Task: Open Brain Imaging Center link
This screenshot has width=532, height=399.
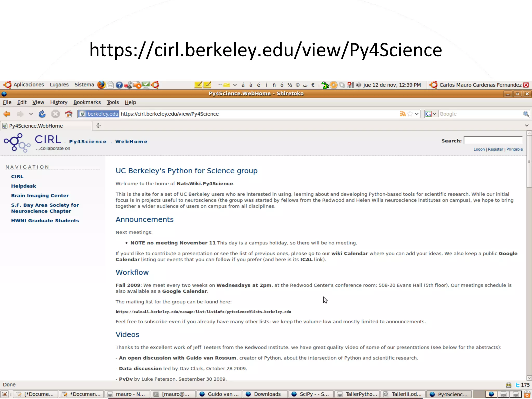Action: (x=40, y=196)
